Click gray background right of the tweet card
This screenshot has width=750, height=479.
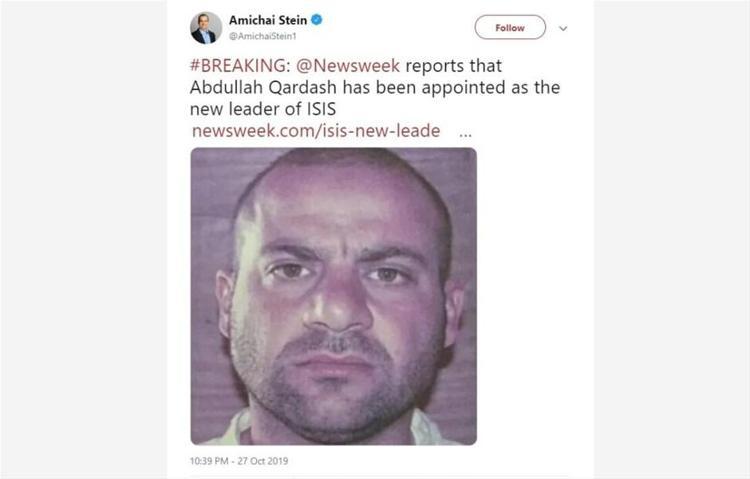coord(672,239)
